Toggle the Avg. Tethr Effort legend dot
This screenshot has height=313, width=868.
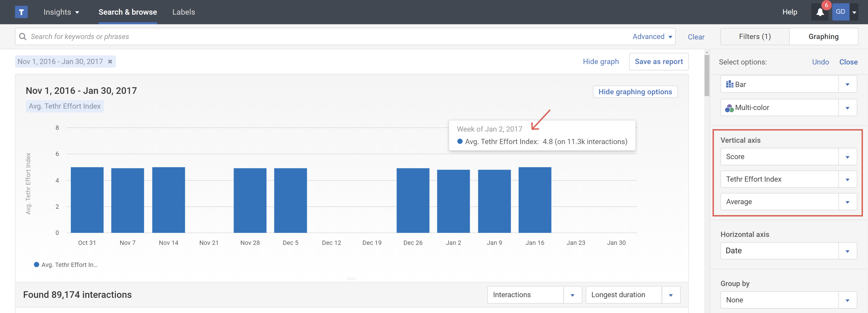click(36, 265)
